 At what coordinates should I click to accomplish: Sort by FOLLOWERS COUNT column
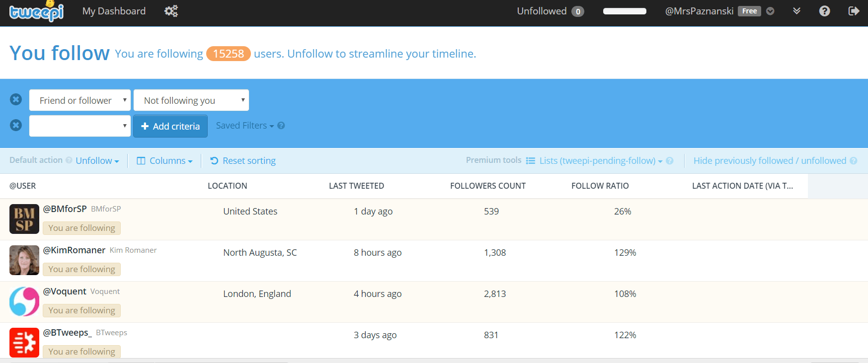(488, 186)
